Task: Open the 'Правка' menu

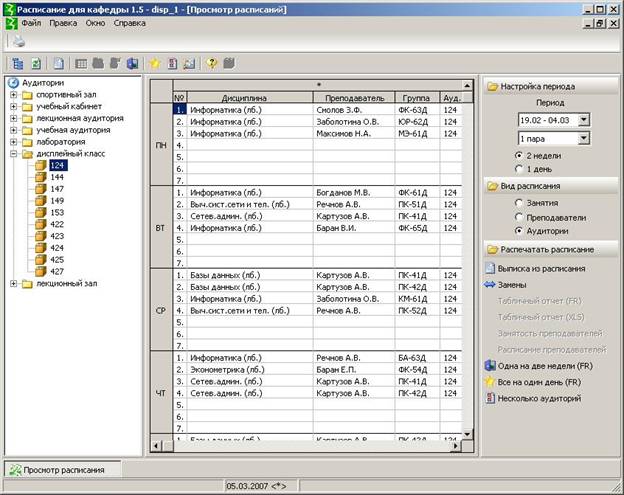Action: point(63,22)
